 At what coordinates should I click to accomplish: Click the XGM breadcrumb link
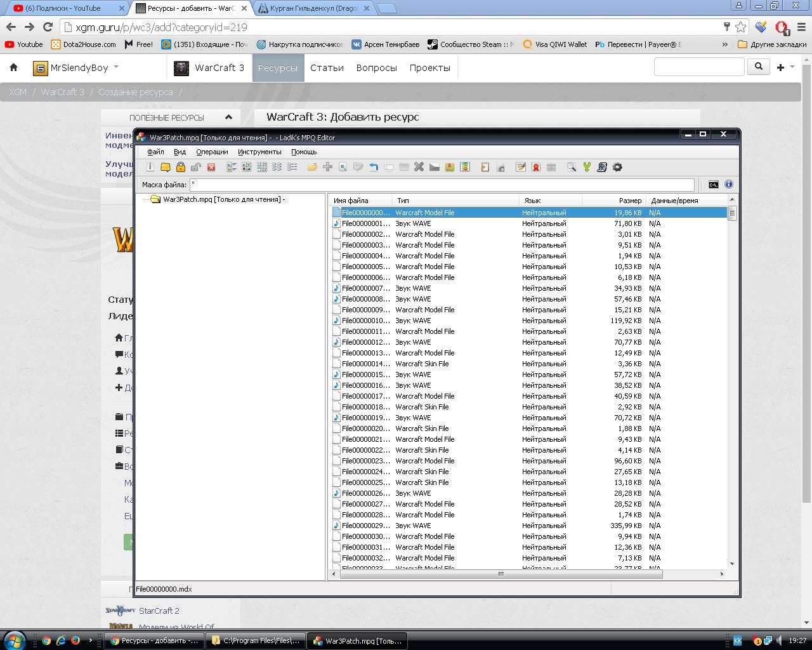[x=18, y=92]
